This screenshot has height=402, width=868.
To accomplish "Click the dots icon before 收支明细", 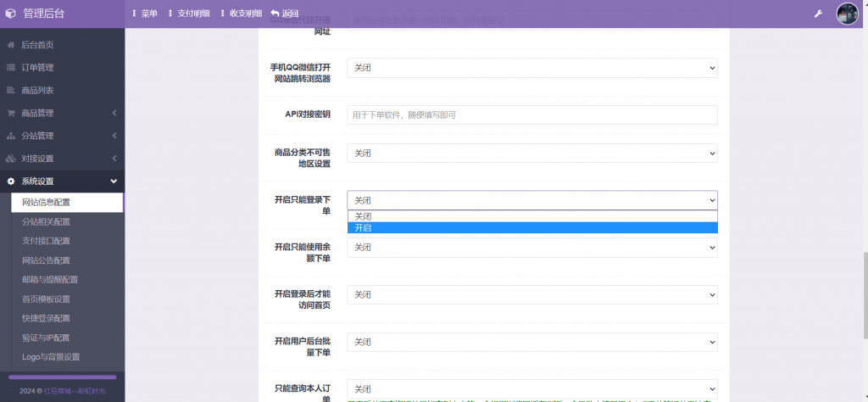I will (223, 14).
